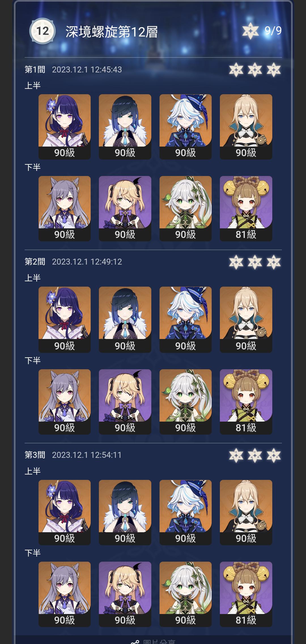
Task: Tap the last star of chamber 2
Action: click(274, 262)
